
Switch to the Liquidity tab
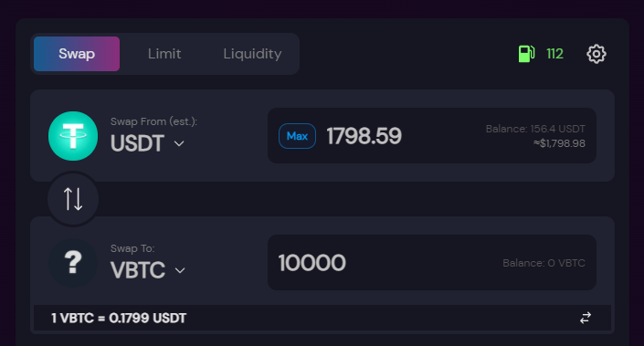pos(253,54)
